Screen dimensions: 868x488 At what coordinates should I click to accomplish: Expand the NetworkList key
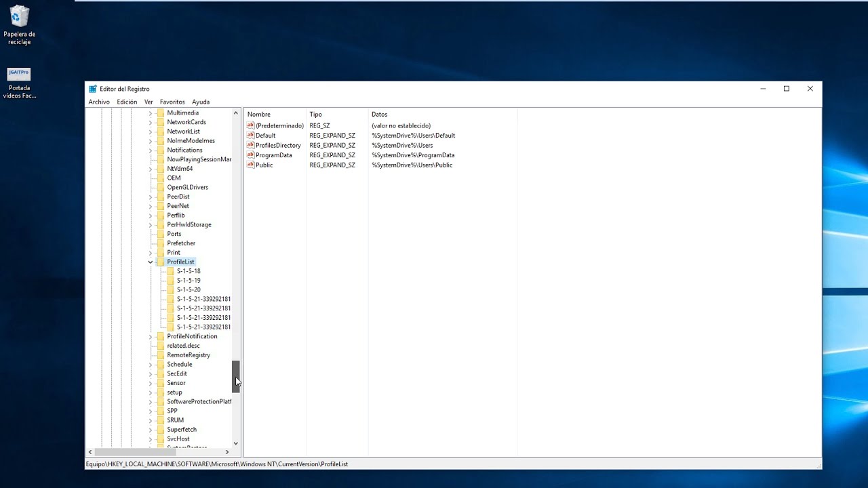point(151,131)
